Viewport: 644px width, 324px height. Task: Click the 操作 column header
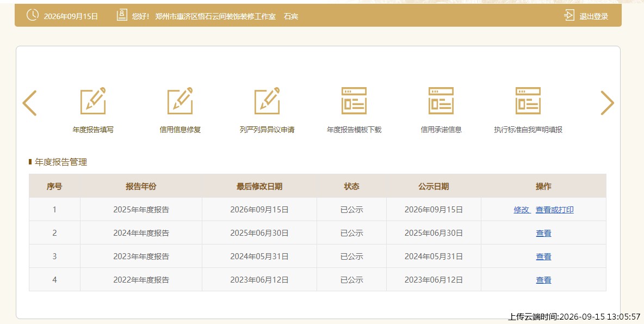click(543, 186)
